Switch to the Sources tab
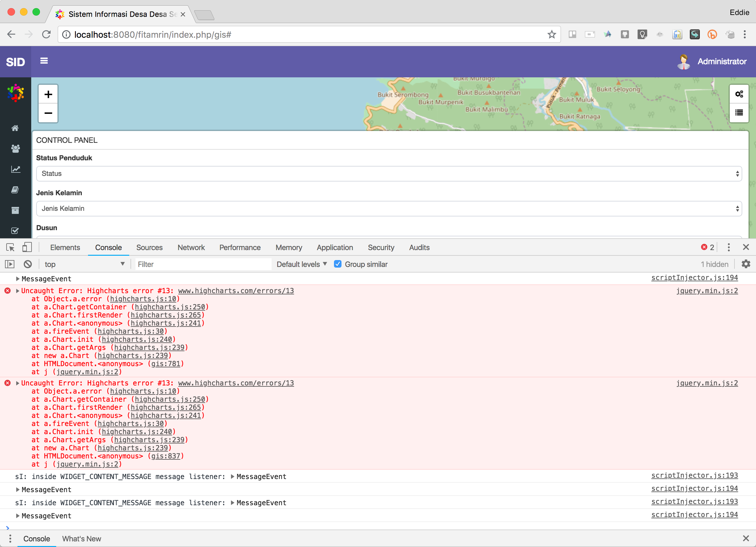Screen dimensions: 756x547 pyautogui.click(x=149, y=248)
